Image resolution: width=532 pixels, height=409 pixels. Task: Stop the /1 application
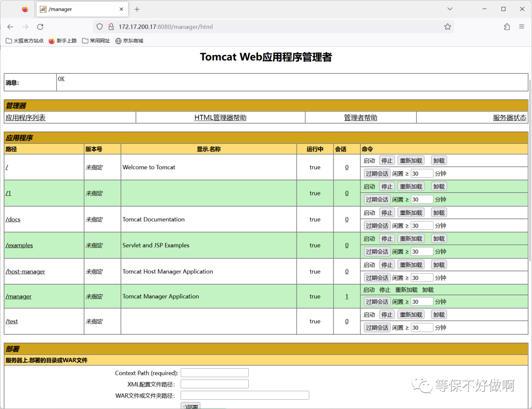pos(387,187)
